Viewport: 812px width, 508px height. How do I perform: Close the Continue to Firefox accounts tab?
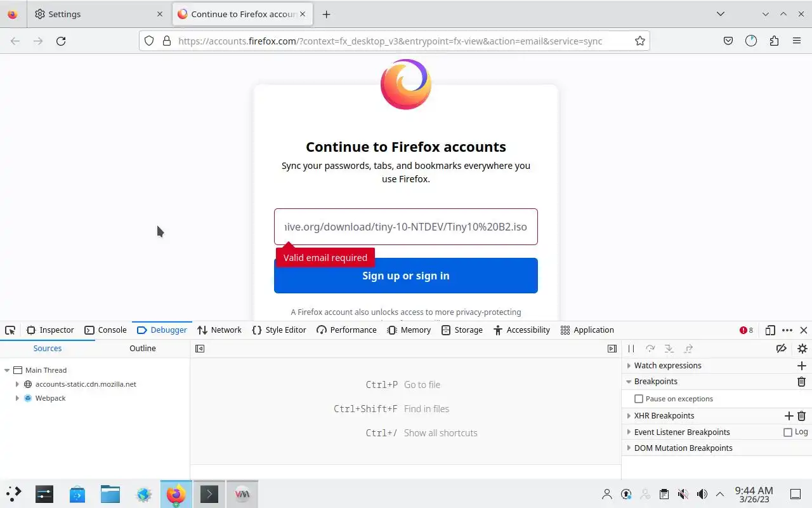[x=303, y=14]
